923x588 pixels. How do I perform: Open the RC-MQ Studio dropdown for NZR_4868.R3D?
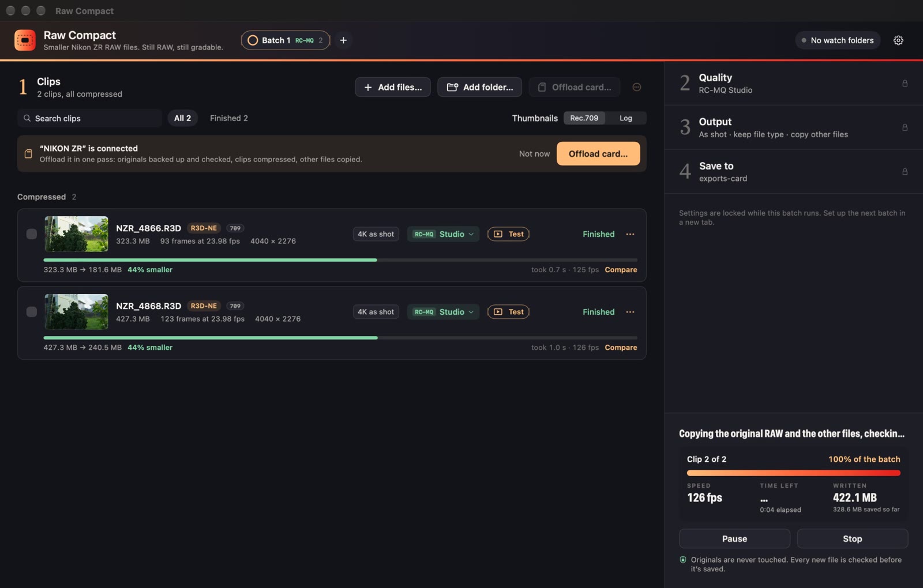tap(443, 312)
